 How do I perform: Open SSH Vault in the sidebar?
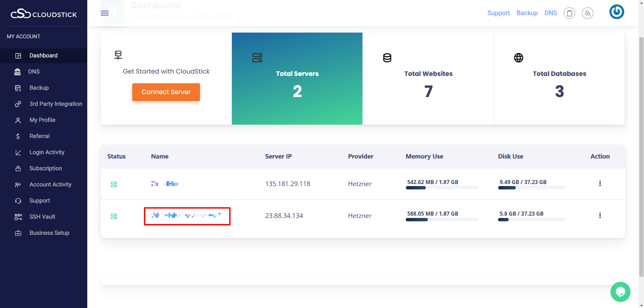tap(42, 217)
